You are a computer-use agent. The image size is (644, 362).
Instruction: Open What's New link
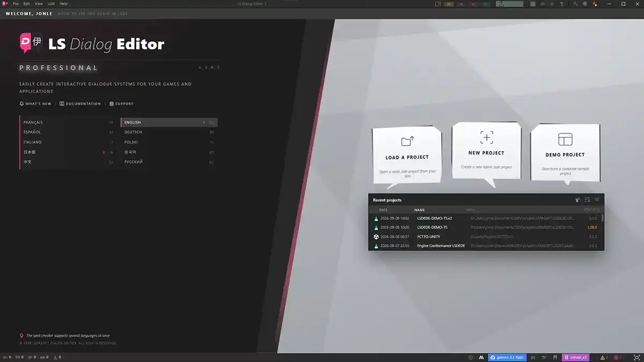pos(36,104)
